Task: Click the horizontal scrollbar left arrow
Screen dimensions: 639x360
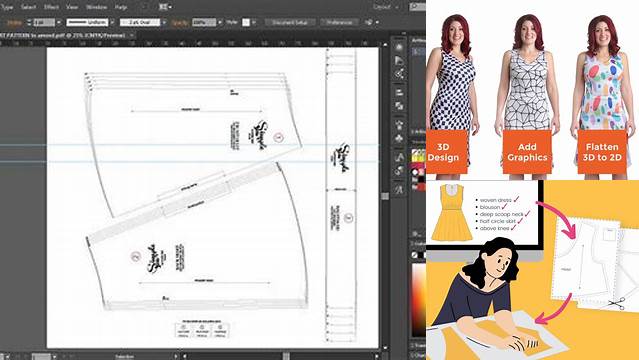Action: click(x=185, y=356)
